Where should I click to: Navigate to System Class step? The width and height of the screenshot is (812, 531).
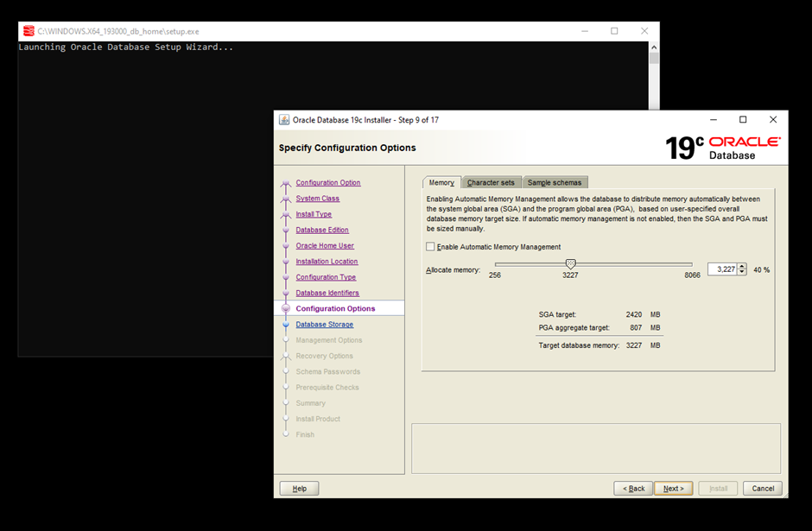pos(318,199)
